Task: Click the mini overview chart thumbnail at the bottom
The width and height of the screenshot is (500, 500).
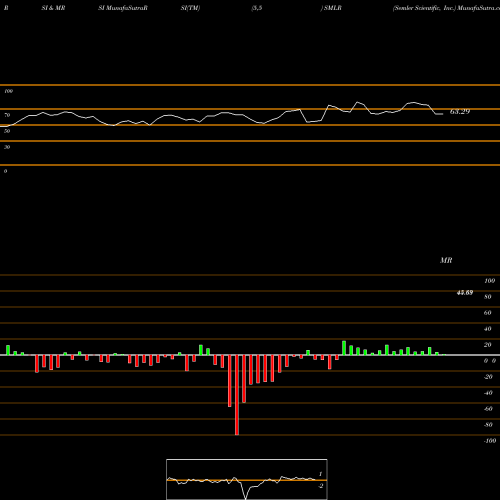Action: (x=247, y=479)
